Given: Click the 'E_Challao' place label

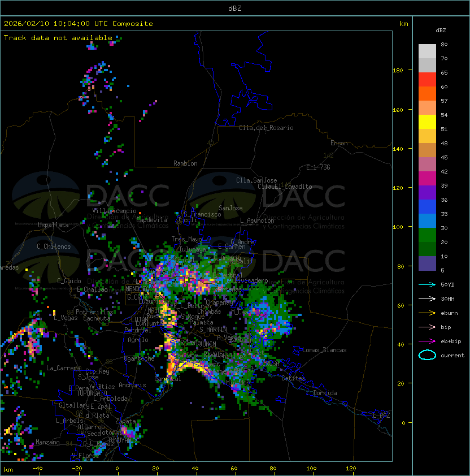Looking at the screenshot, I should click(x=92, y=289).
